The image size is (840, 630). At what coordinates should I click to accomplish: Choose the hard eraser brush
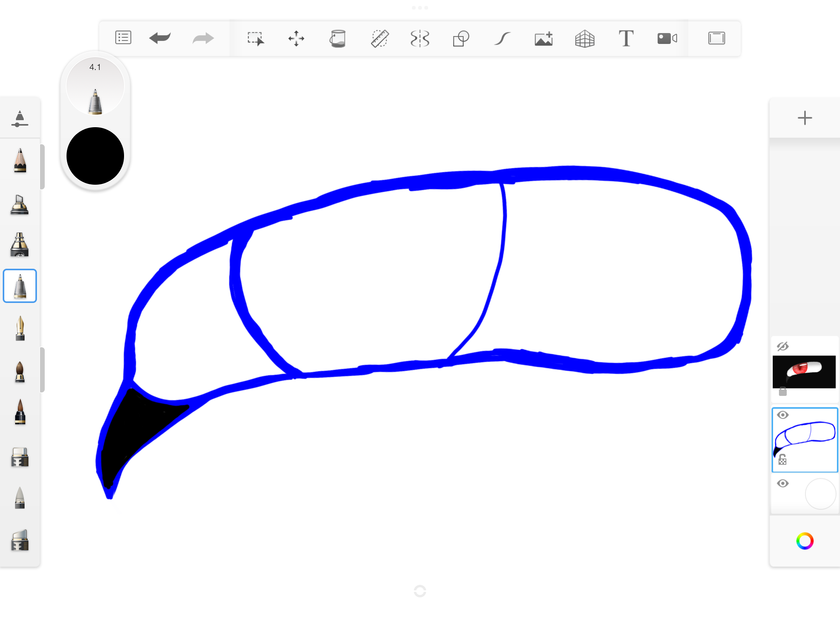[20, 457]
